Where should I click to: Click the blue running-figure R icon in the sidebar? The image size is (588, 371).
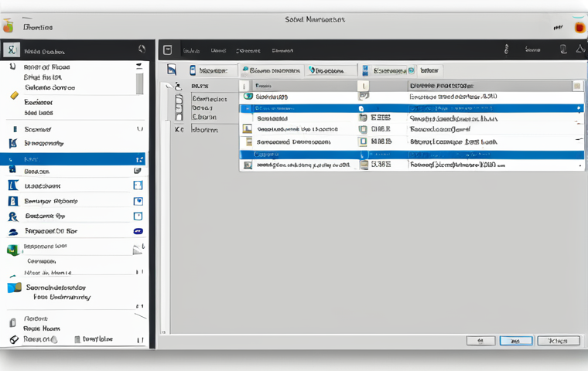coord(12,216)
